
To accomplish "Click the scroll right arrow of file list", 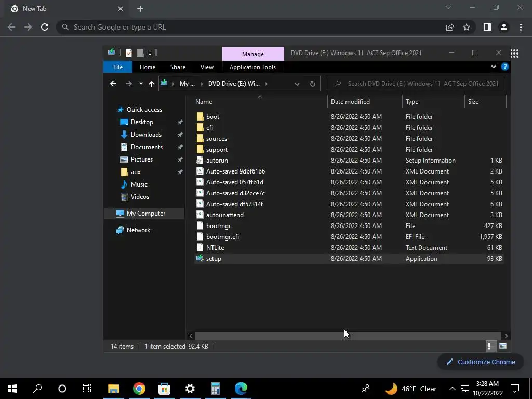I will click(x=506, y=336).
